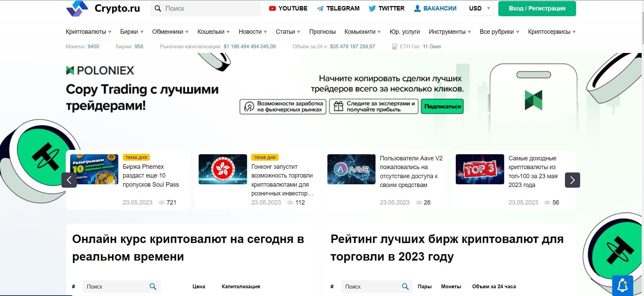Click the TOP 3 article thumbnail

(480, 169)
